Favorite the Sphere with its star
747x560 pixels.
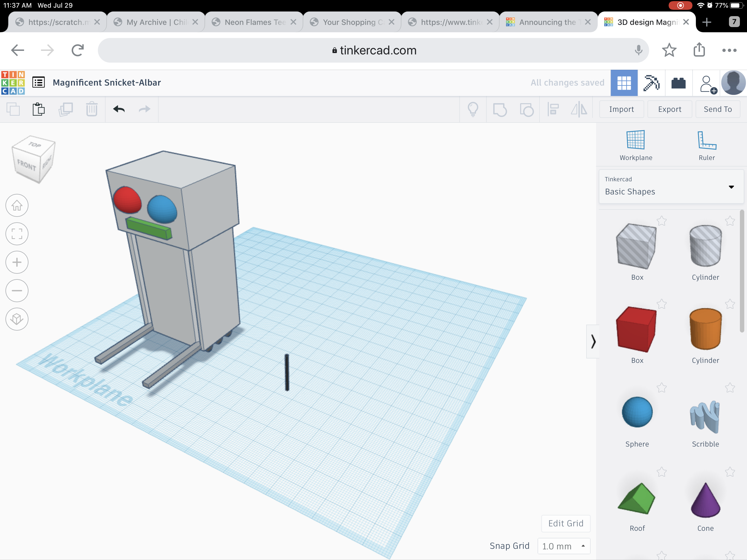(x=662, y=387)
